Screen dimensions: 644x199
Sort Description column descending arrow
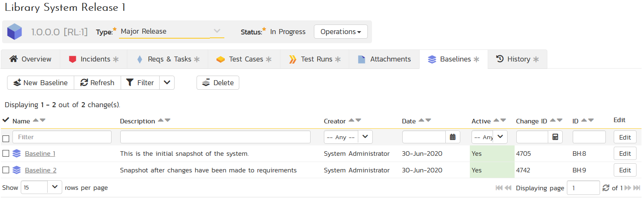(x=168, y=120)
